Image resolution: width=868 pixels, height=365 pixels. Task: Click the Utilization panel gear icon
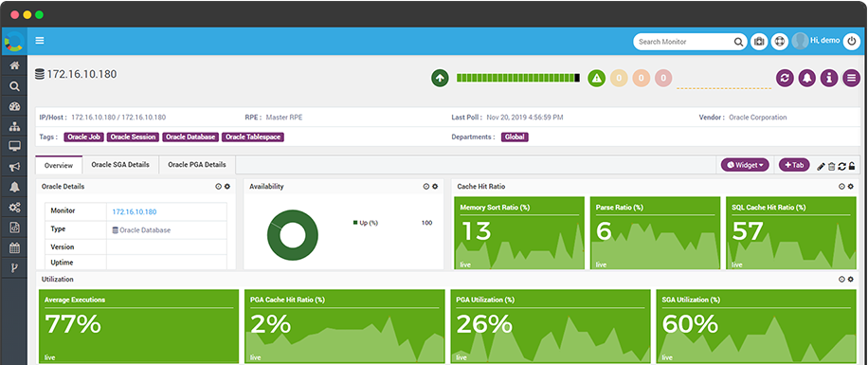pos(850,280)
